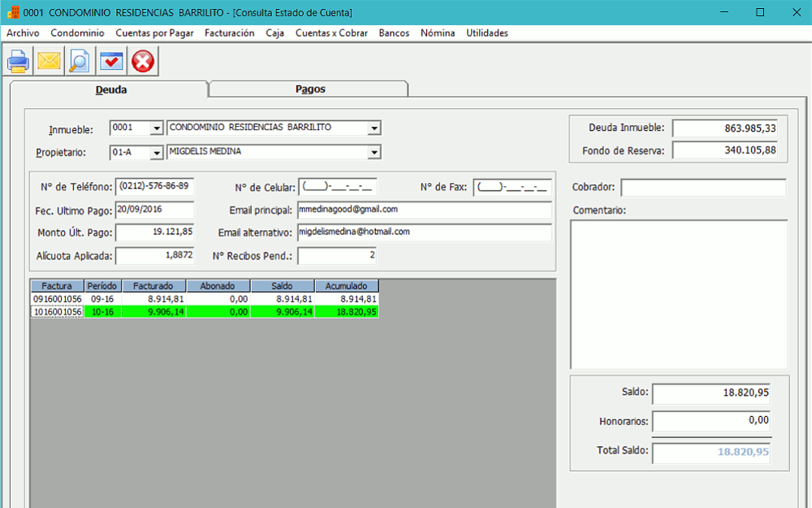Open the Facturación menu
The width and height of the screenshot is (812, 508).
229,33
